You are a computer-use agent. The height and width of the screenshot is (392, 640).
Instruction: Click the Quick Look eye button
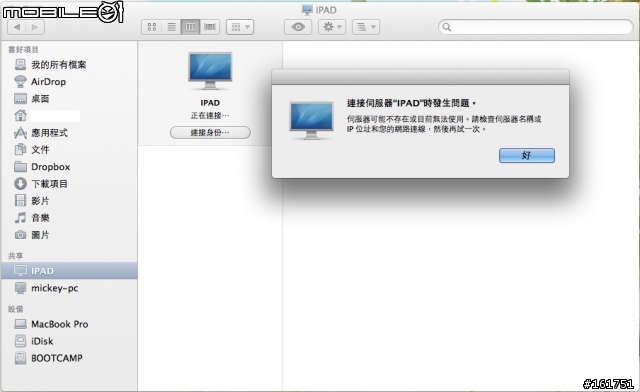point(298,27)
